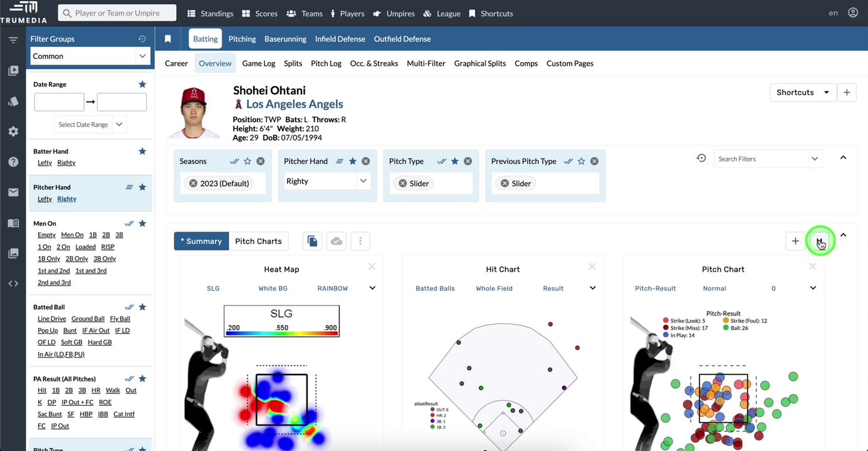Select the HR filter under PA Result

coord(96,390)
